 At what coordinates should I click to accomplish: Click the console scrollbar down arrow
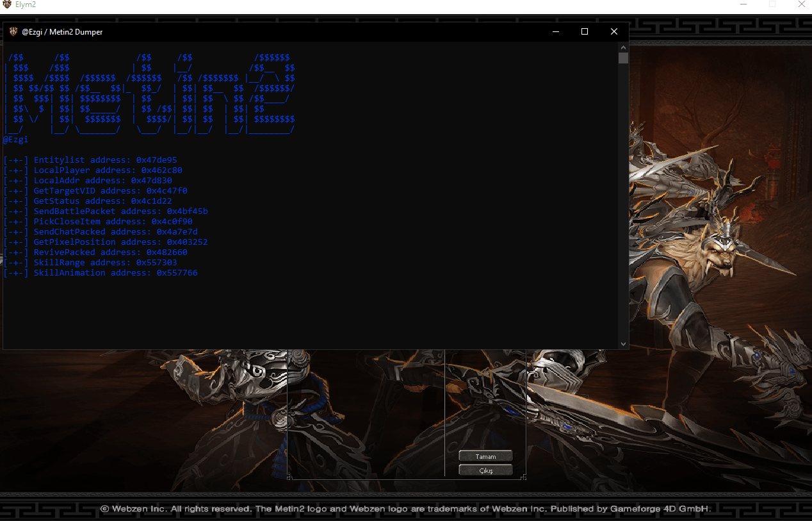(624, 344)
